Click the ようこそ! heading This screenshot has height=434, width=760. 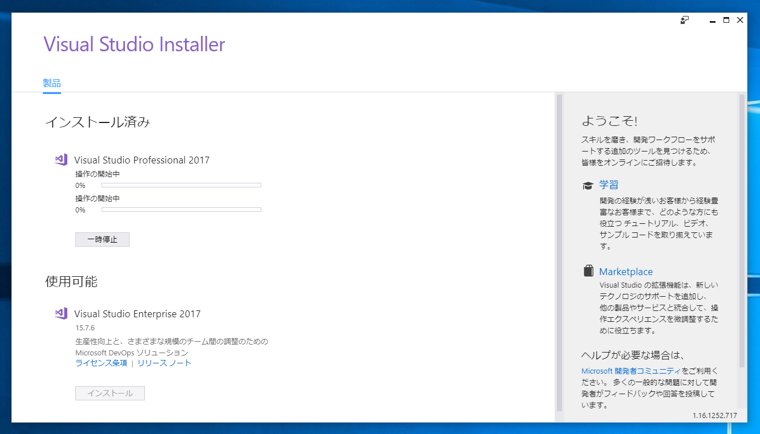[x=609, y=121]
